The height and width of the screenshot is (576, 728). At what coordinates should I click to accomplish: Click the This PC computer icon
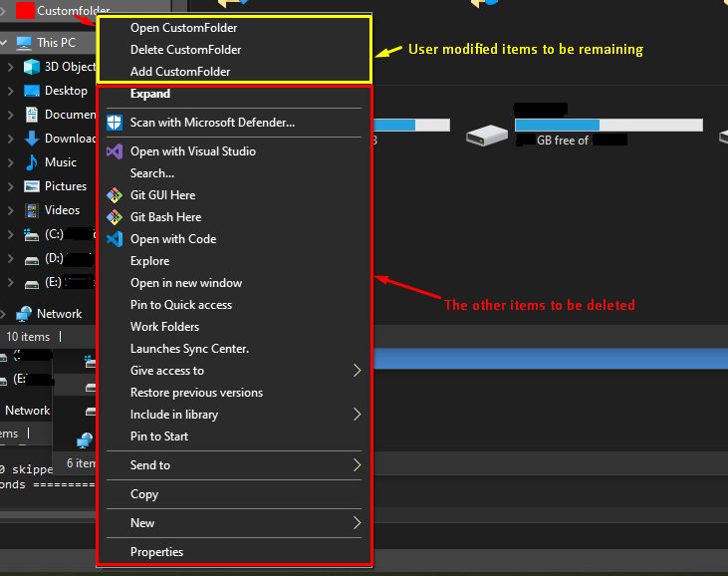(x=24, y=43)
